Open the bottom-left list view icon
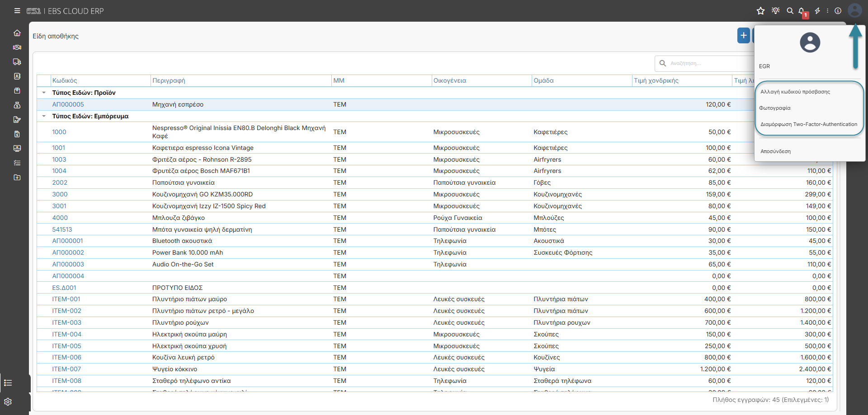 (x=8, y=383)
